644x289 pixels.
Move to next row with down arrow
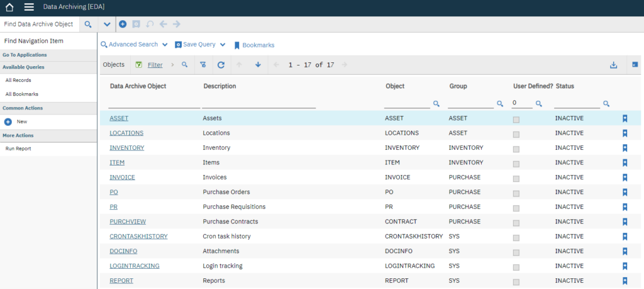[258, 65]
